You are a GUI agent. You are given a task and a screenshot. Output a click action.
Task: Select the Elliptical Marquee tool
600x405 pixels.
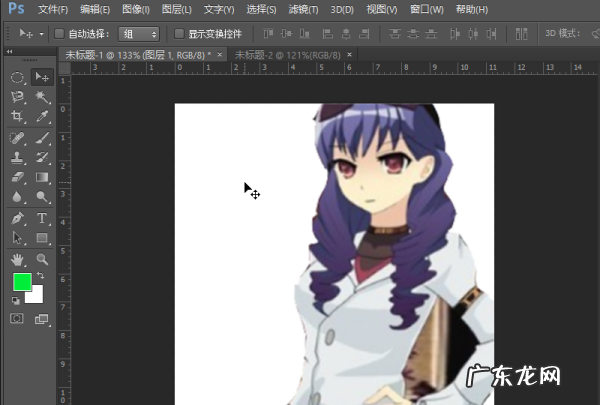[x=18, y=76]
